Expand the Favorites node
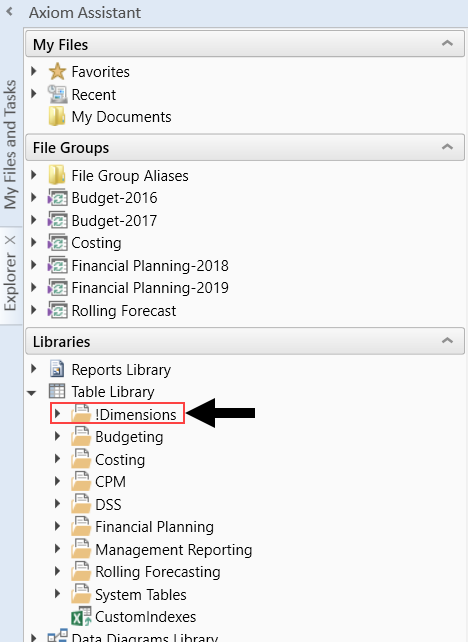The height and width of the screenshot is (642, 468). [x=34, y=71]
